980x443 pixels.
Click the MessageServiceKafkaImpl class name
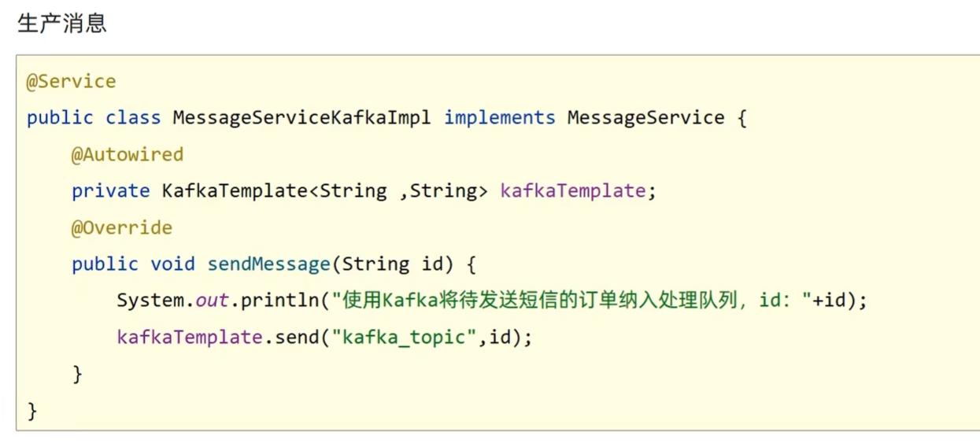[301, 118]
